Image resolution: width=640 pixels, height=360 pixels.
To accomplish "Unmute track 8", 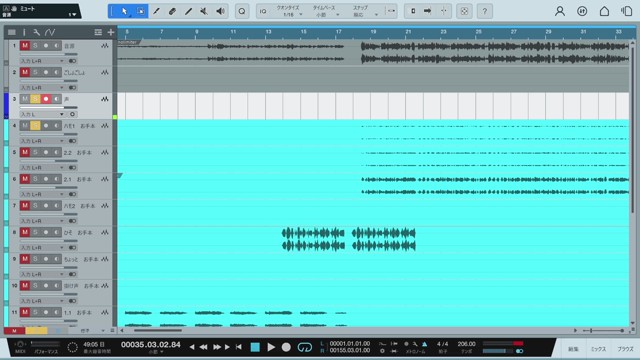I will 25,232.
